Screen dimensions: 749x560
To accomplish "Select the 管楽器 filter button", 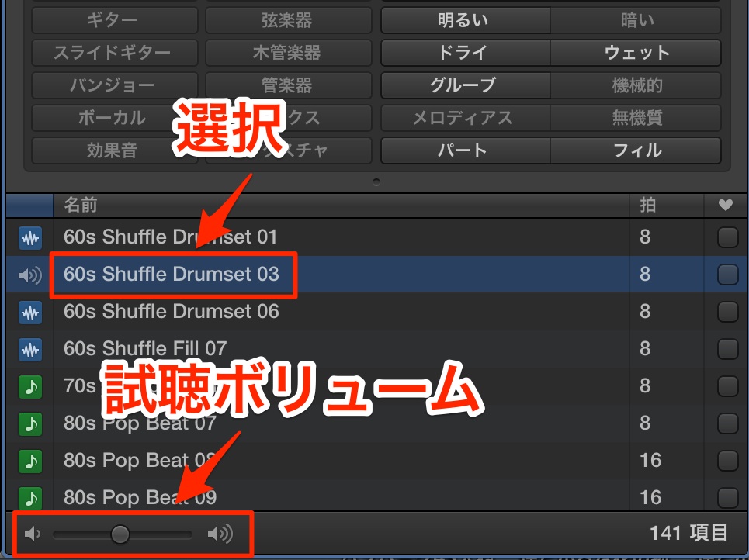I will click(x=289, y=85).
